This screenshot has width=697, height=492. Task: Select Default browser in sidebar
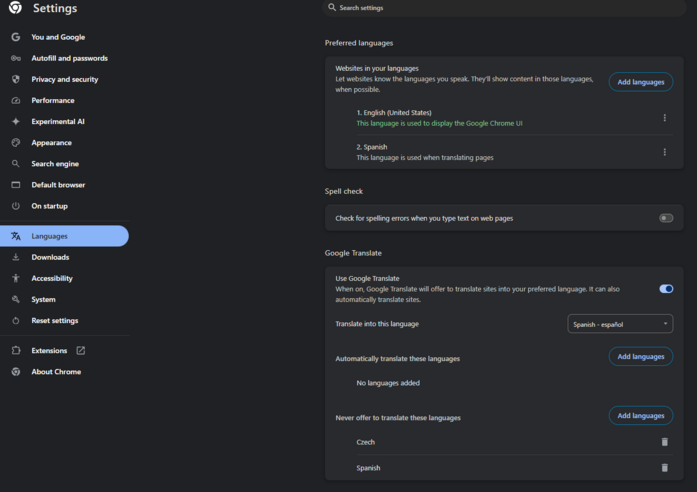click(58, 185)
